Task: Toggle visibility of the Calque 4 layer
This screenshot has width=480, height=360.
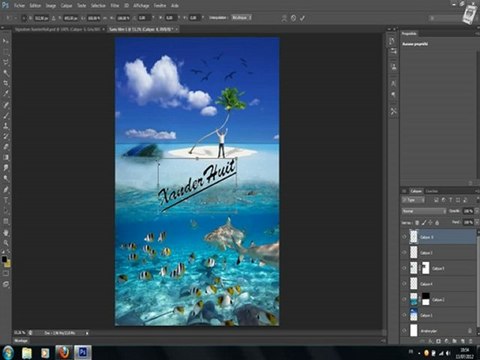Action: click(x=404, y=284)
